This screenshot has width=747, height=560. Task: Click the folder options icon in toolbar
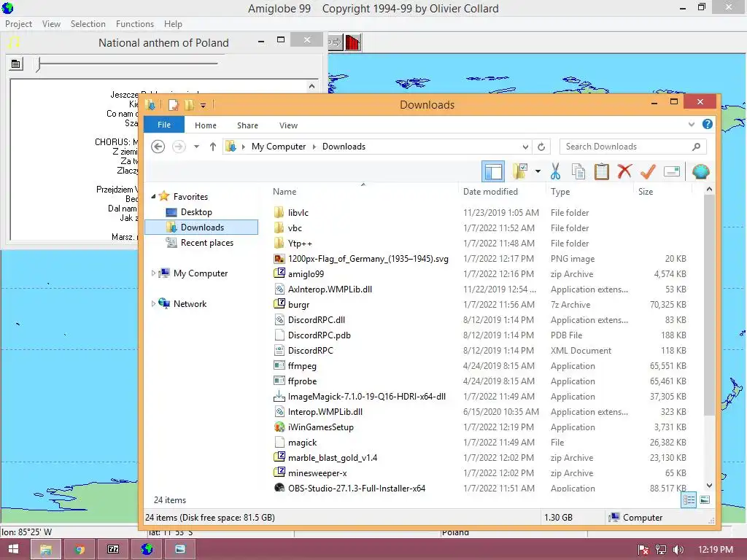point(519,171)
